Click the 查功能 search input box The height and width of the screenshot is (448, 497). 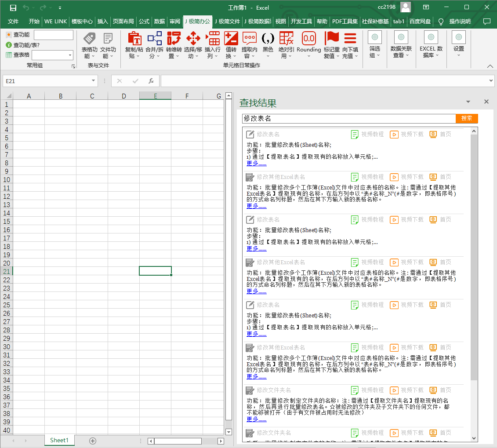pos(54,35)
